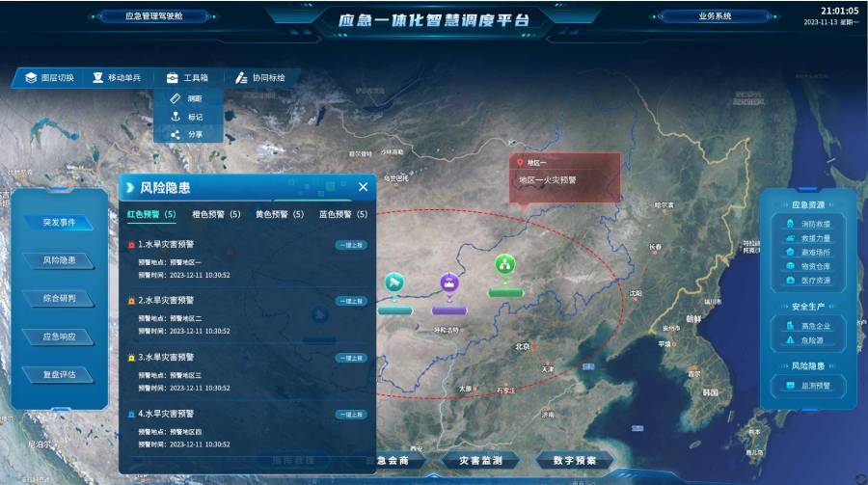Click 一键上报 for alert 4
The height and width of the screenshot is (485, 868).
click(x=351, y=415)
